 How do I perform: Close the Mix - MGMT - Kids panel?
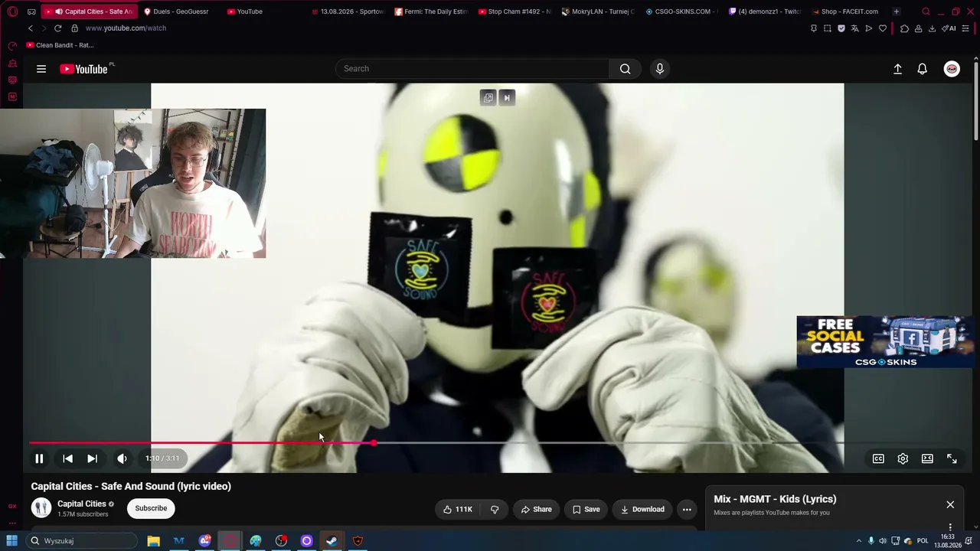pyautogui.click(x=950, y=505)
